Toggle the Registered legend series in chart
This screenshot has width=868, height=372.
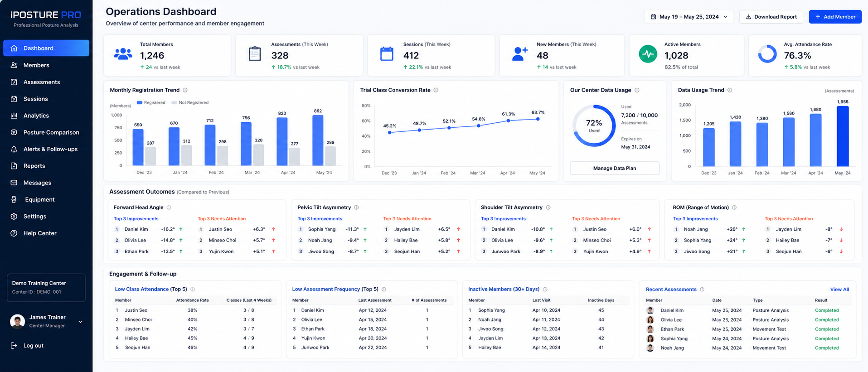(x=151, y=103)
